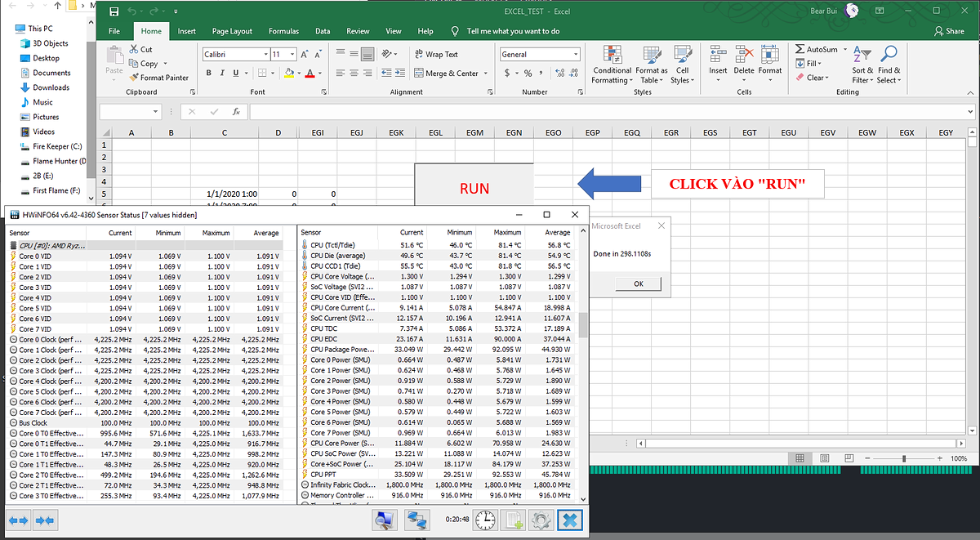Image resolution: width=980 pixels, height=540 pixels.
Task: Open the Fill dropdown in Editing
Action: [x=810, y=64]
